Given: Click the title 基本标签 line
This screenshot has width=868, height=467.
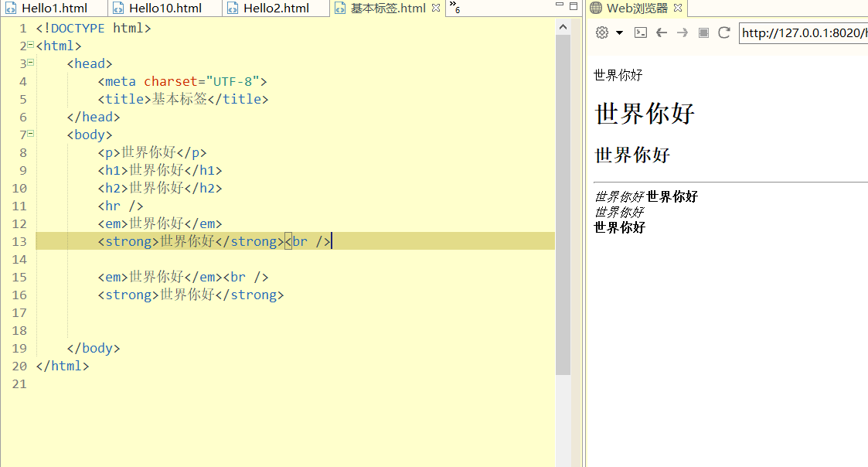Looking at the screenshot, I should (x=183, y=99).
